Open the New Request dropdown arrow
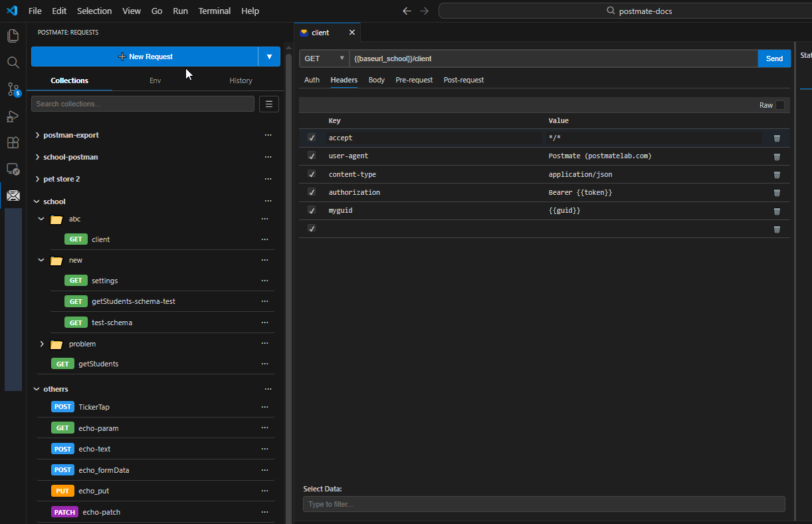 269,57
